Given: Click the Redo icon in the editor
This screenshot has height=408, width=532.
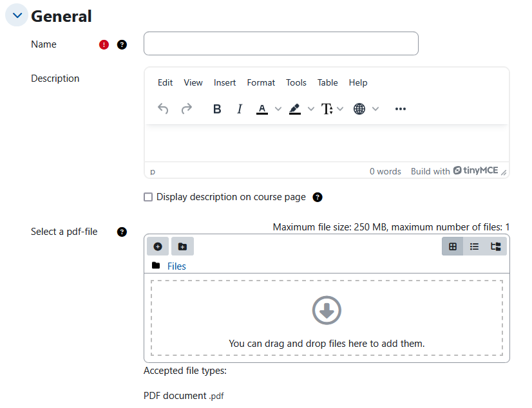Looking at the screenshot, I should [x=187, y=109].
